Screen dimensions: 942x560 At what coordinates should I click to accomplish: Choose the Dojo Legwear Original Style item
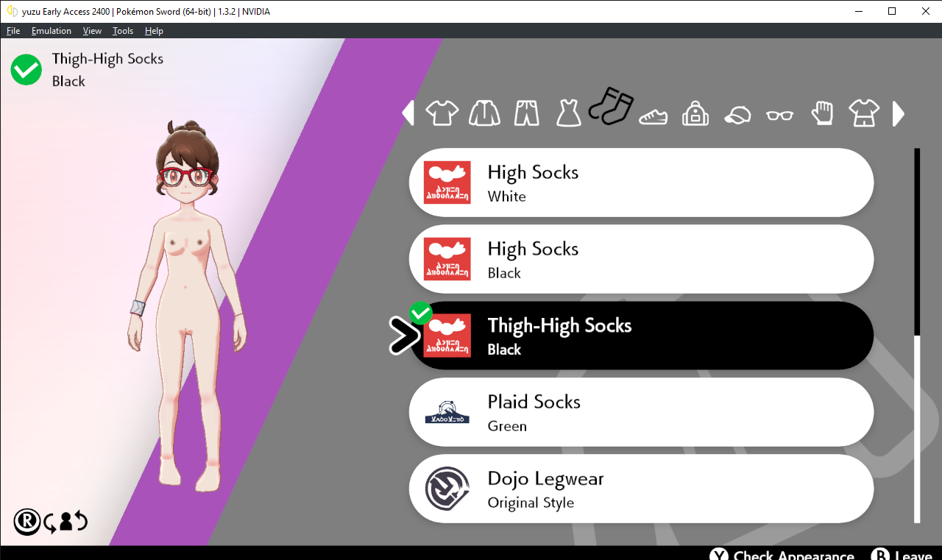pyautogui.click(x=641, y=489)
